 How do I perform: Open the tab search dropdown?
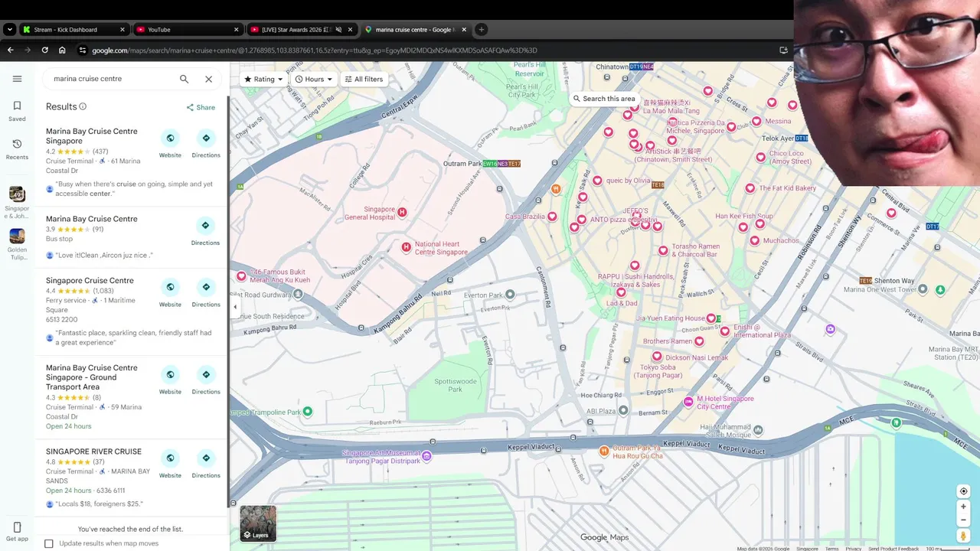pyautogui.click(x=9, y=30)
